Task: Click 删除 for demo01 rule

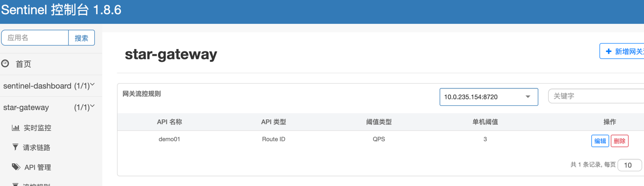Action: click(619, 141)
